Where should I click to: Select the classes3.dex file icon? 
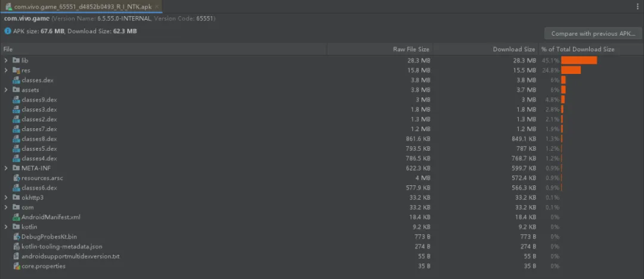[x=16, y=109]
